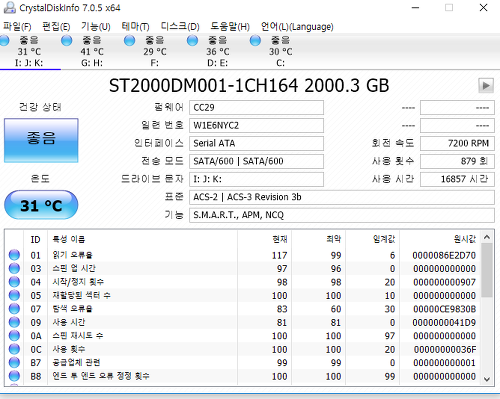Image resolution: width=500 pixels, height=399 pixels.
Task: Open the 테마(T) menu
Action: [x=135, y=26]
